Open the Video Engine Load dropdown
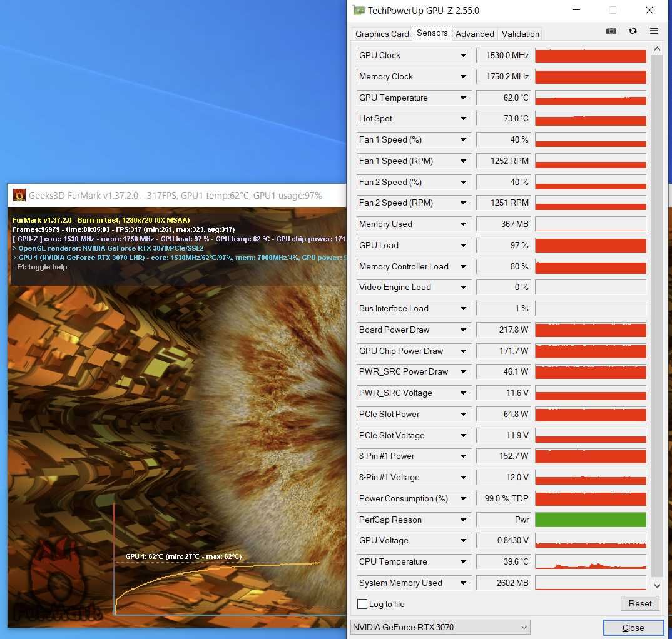The height and width of the screenshot is (639, 672). pyautogui.click(x=463, y=288)
